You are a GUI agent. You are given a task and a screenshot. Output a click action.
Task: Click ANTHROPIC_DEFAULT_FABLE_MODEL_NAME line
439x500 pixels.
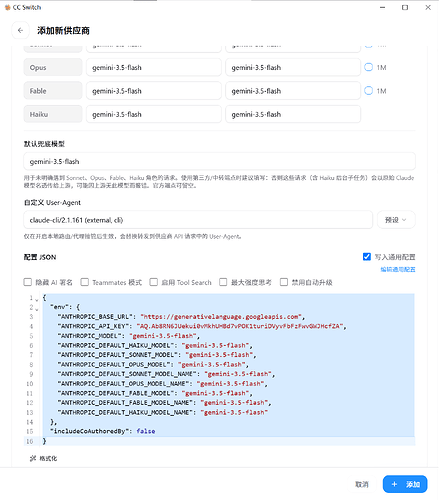click(164, 403)
